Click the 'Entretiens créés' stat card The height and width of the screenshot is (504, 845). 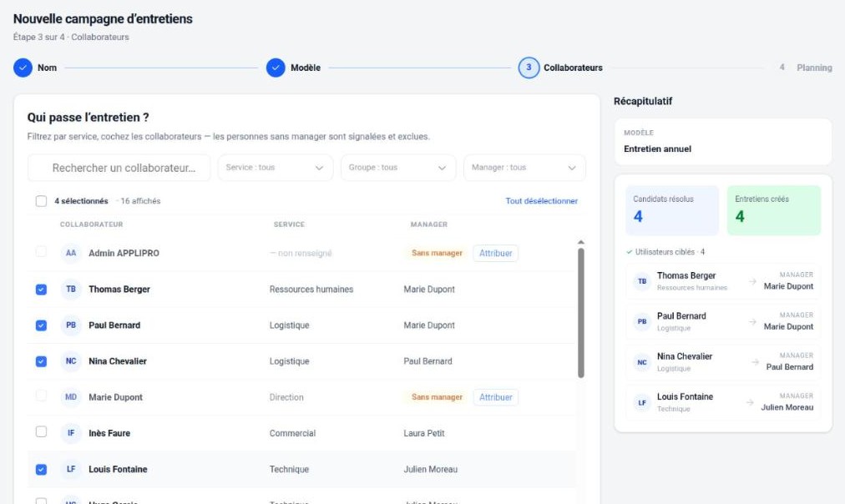pyautogui.click(x=774, y=210)
